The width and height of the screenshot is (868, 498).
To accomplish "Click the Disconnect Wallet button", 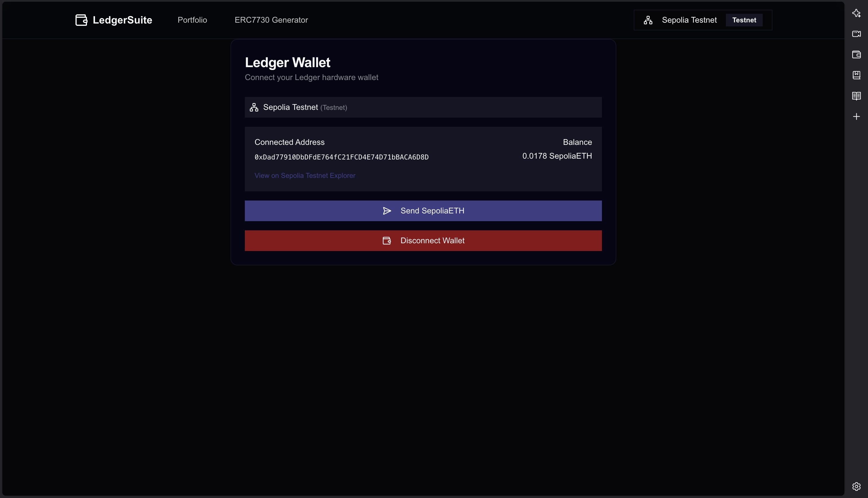I will (423, 240).
